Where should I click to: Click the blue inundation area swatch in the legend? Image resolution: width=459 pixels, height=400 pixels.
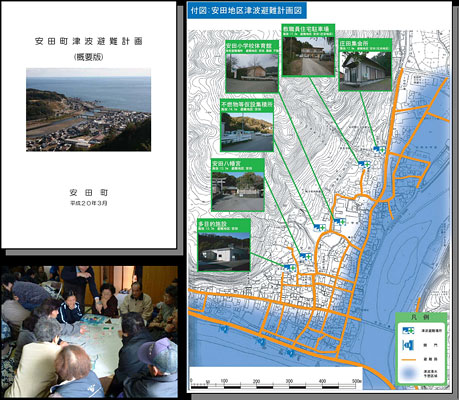click(409, 373)
